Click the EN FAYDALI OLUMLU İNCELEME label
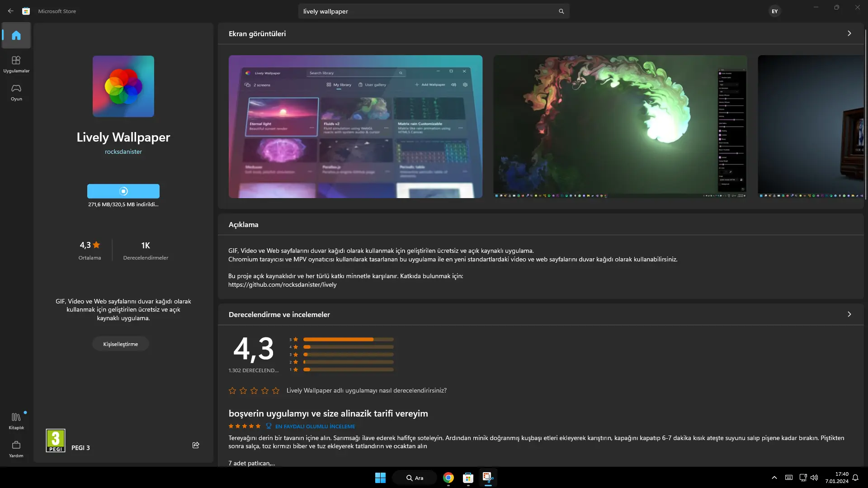 tap(315, 426)
